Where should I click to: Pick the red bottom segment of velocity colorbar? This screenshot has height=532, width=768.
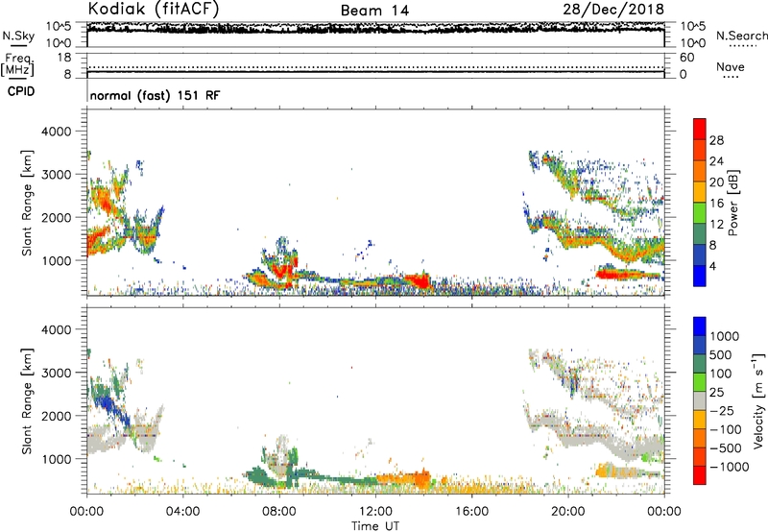pyautogui.click(x=700, y=475)
